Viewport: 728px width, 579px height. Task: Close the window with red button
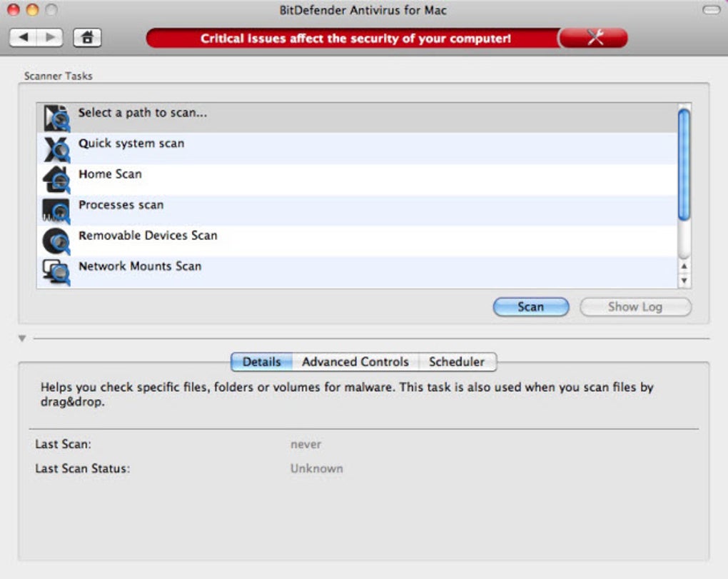pyautogui.click(x=14, y=10)
